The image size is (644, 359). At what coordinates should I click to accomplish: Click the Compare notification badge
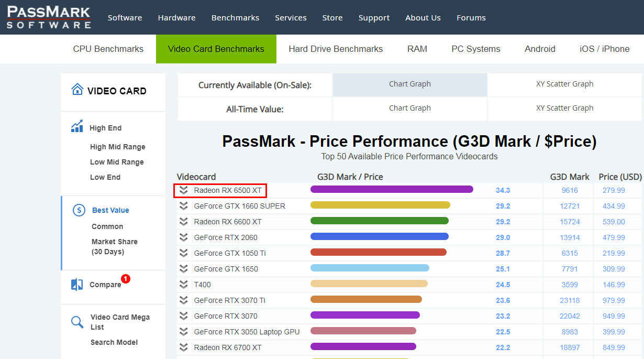coord(126,279)
